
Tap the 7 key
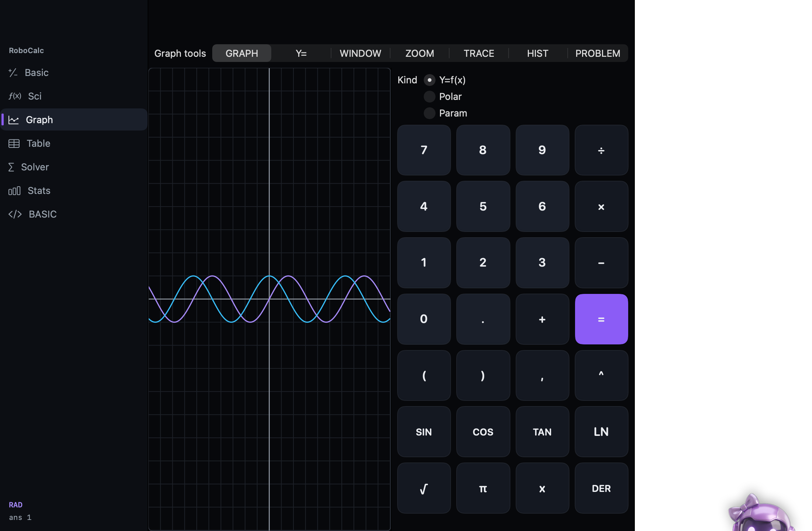click(424, 150)
